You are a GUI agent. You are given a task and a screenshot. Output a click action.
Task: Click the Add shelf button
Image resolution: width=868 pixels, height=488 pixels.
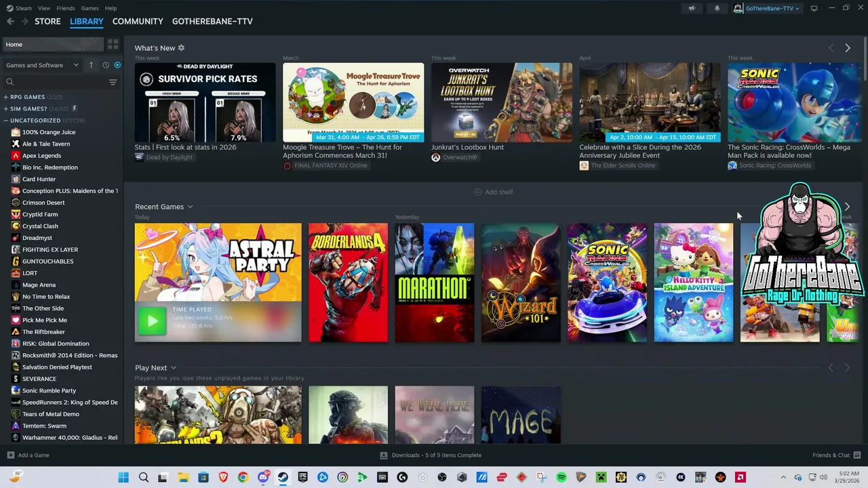point(493,192)
